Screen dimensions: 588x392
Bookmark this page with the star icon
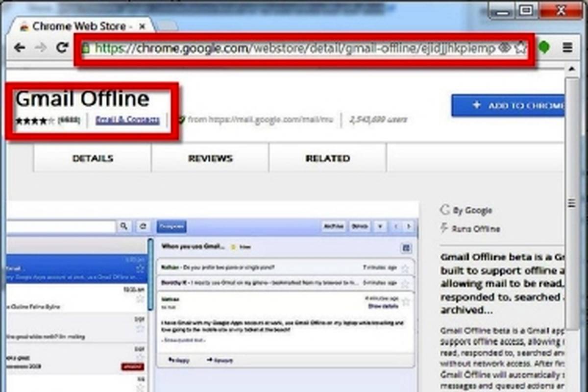click(520, 48)
